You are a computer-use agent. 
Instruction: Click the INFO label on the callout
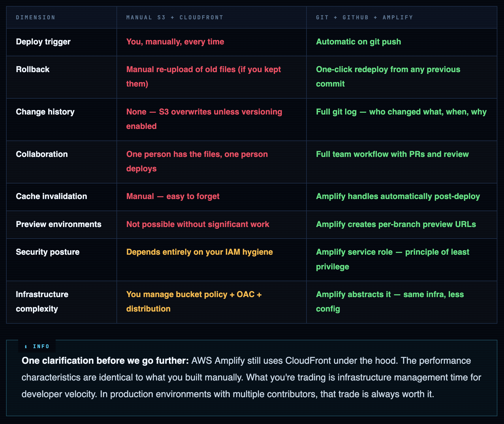(x=41, y=346)
